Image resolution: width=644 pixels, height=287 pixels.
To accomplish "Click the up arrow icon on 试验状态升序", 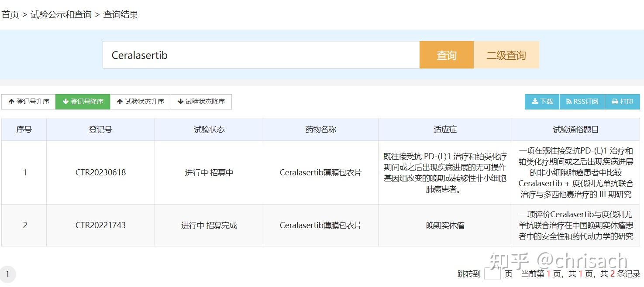I will coord(120,102).
